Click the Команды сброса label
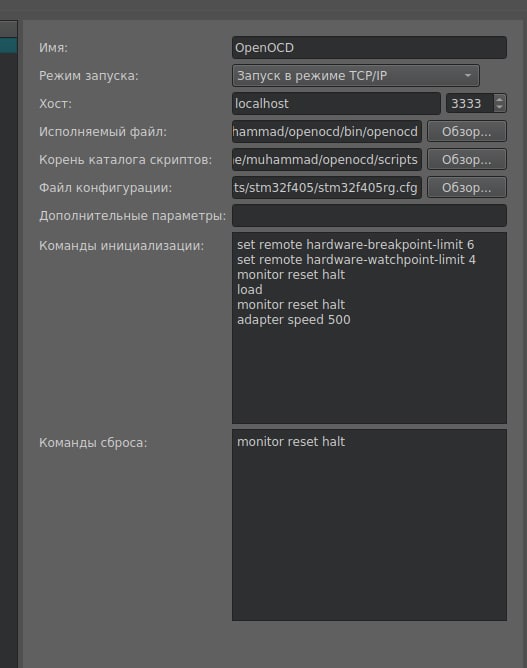527x668 pixels. 93,443
